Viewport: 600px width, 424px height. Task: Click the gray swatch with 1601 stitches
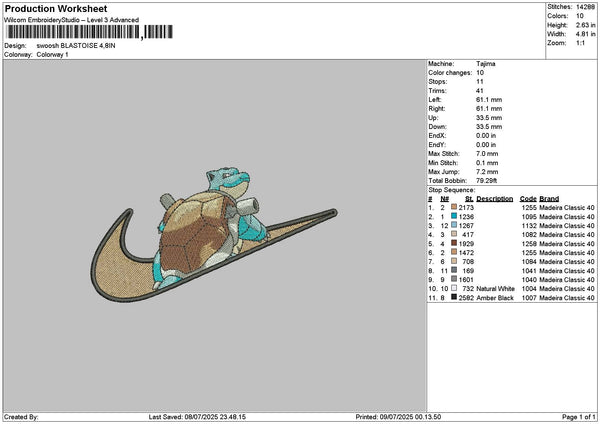coord(454,279)
